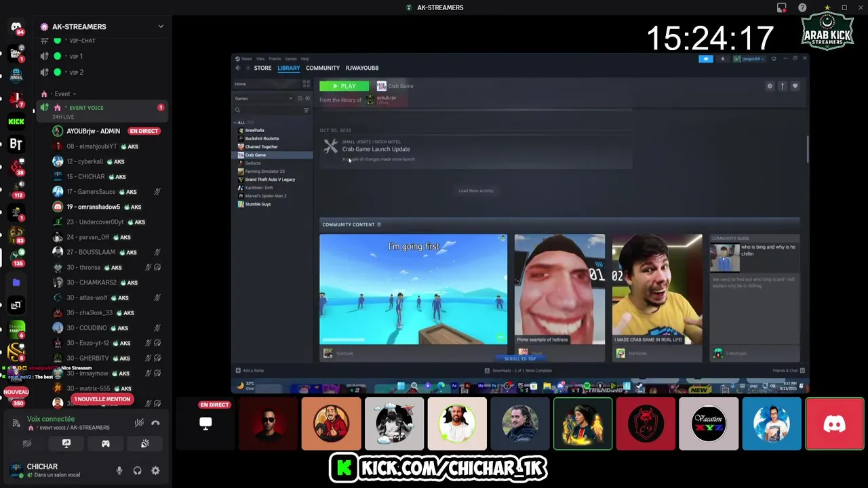Open the COMMUNITY tab in Steam
Viewport: 868px width, 488px height.
[323, 68]
